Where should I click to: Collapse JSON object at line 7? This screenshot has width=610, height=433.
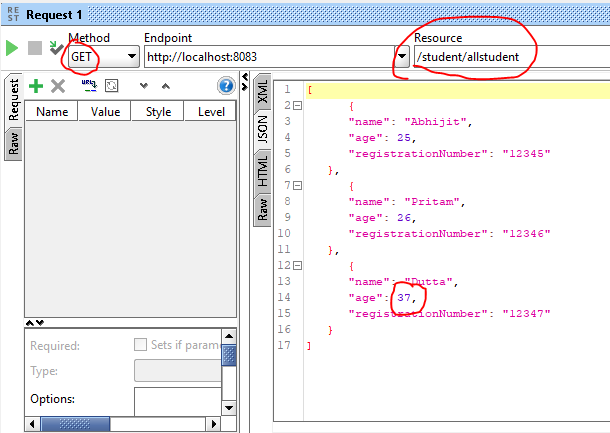[x=298, y=186]
